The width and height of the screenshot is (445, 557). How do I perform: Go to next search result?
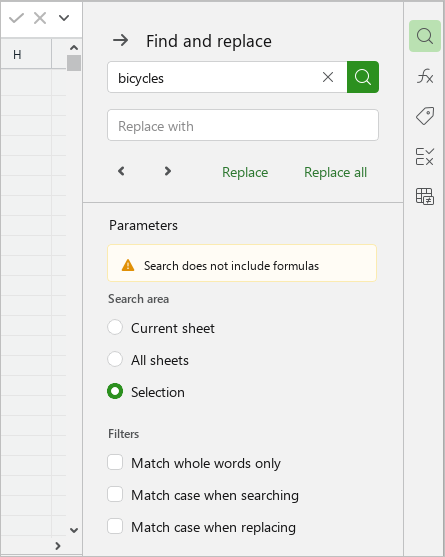pos(168,172)
